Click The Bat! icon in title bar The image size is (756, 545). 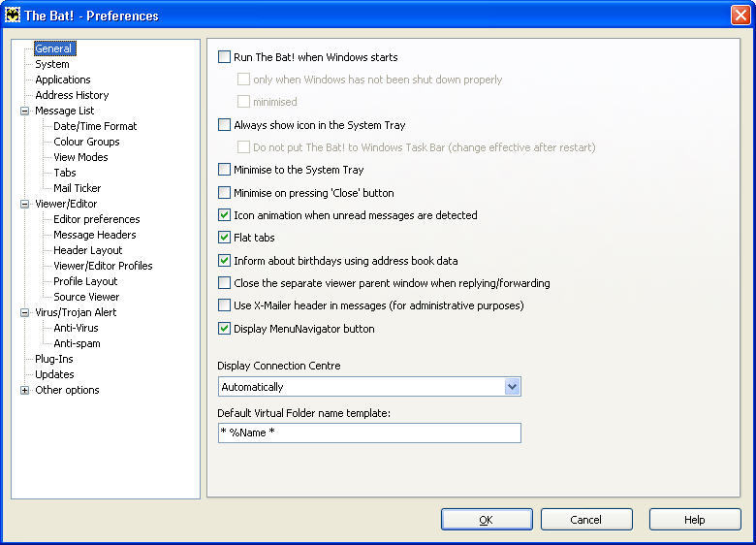point(14,16)
